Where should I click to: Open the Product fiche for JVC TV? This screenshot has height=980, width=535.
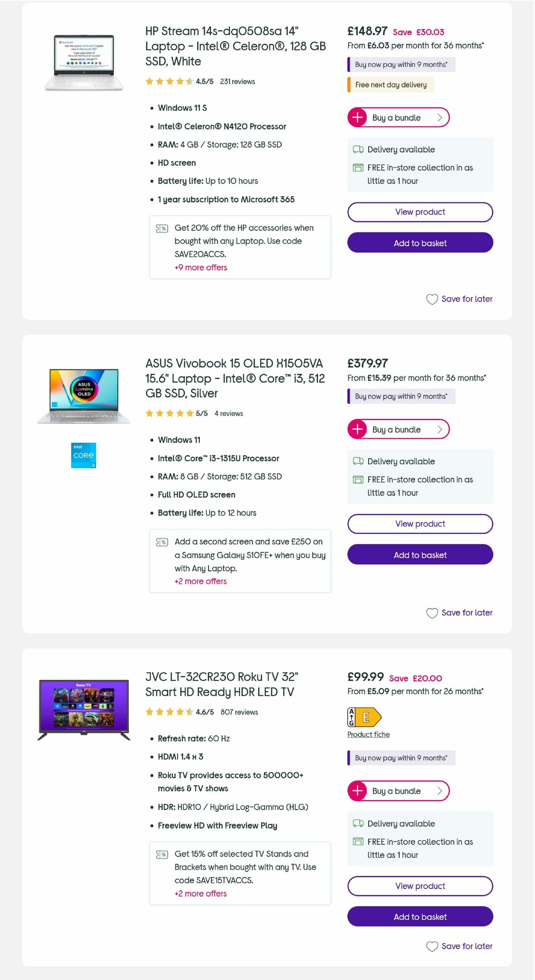point(368,734)
